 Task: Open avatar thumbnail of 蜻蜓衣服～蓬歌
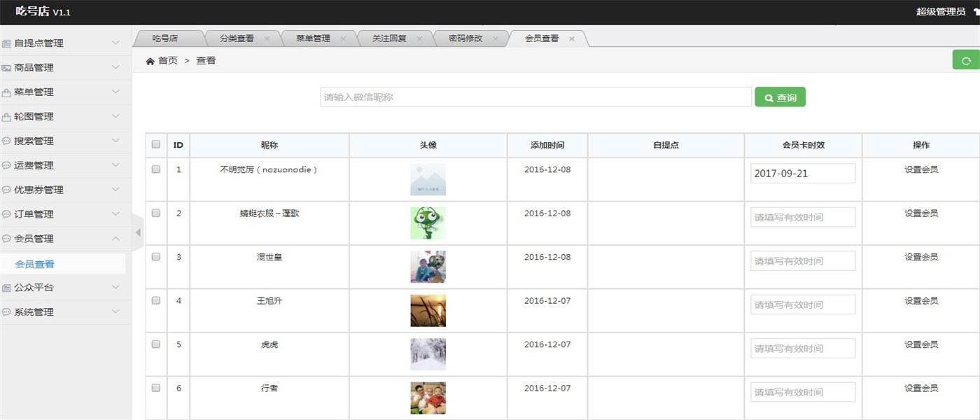pos(428,223)
